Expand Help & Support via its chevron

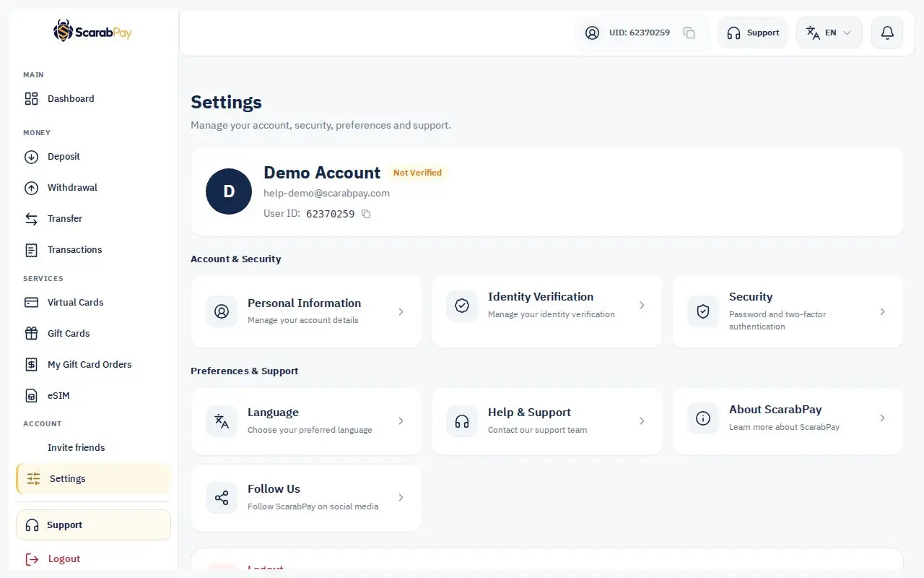pyautogui.click(x=642, y=421)
